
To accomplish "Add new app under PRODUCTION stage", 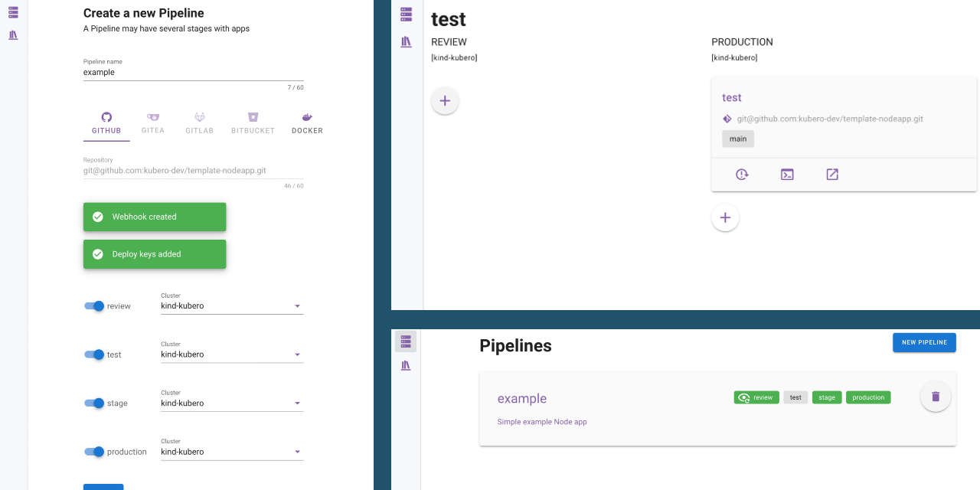I will (725, 217).
